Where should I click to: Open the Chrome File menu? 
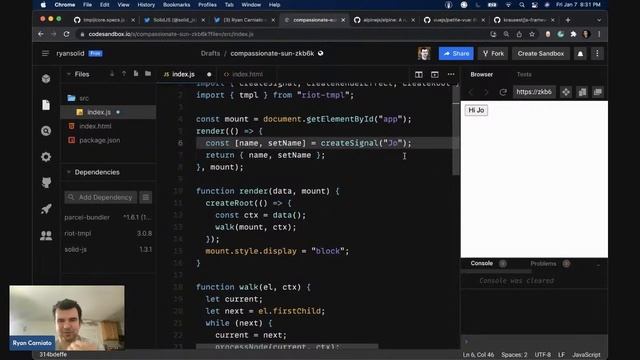pyautogui.click(x=87, y=5)
